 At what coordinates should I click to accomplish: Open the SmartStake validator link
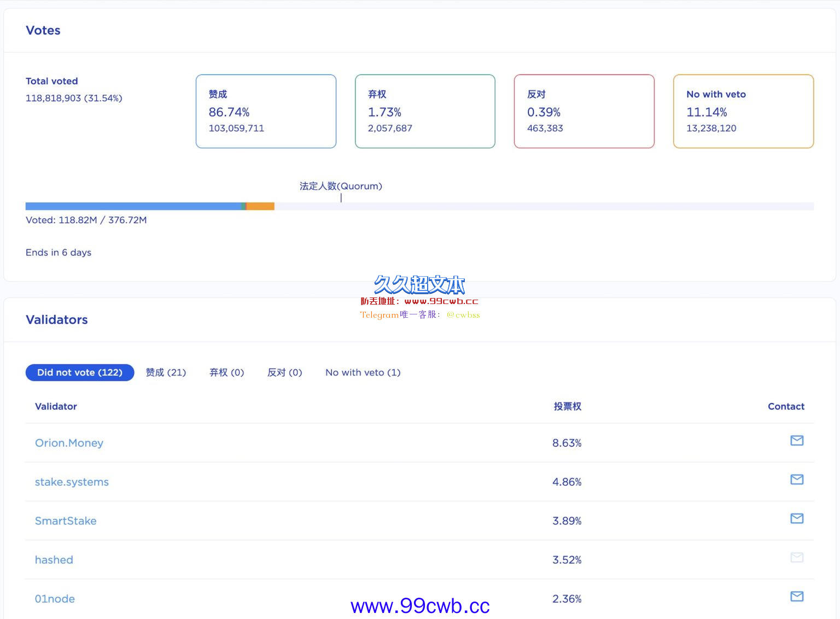pyautogui.click(x=66, y=521)
